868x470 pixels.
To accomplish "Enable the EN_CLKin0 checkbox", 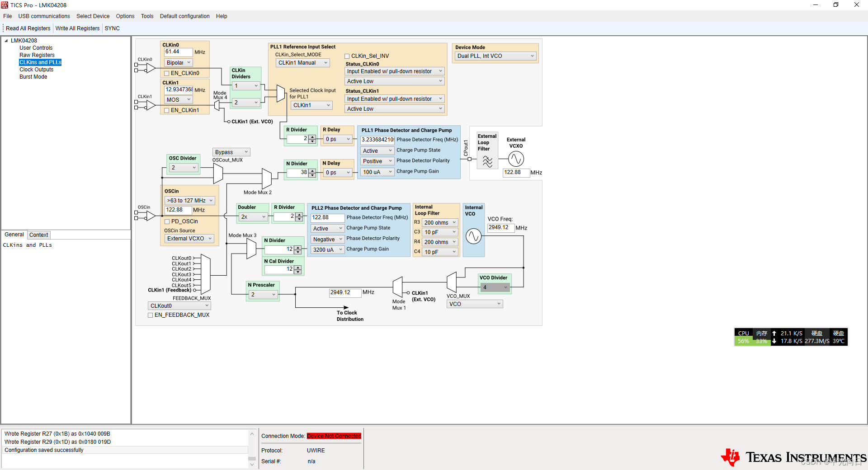I will pyautogui.click(x=167, y=73).
